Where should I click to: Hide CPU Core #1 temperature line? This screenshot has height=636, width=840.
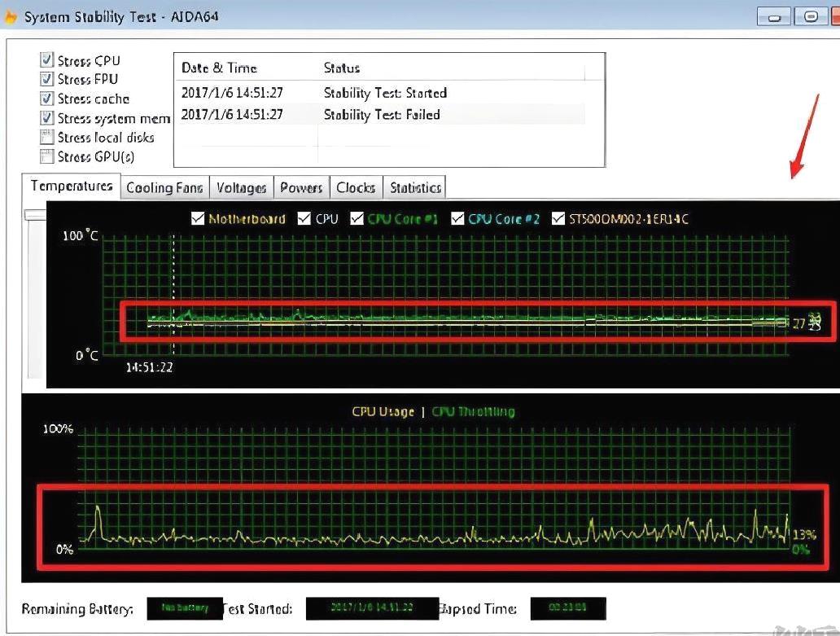(357, 218)
